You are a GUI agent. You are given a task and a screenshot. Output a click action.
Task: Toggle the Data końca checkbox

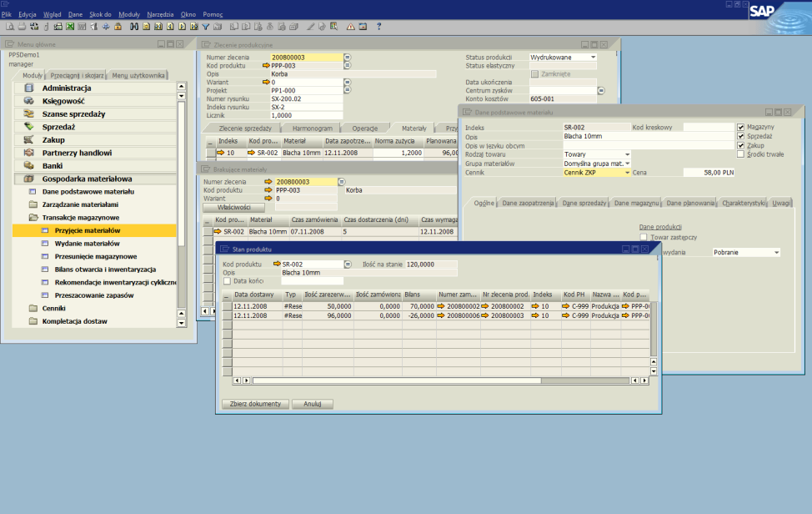tap(227, 281)
